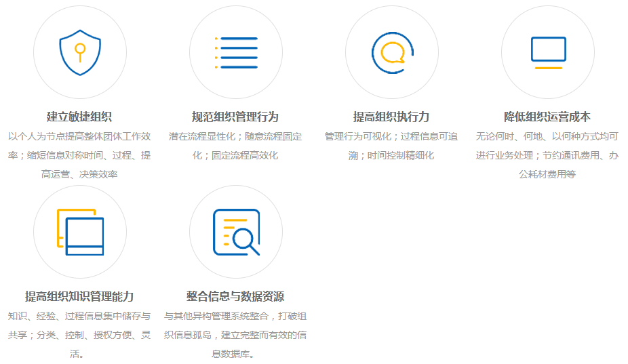Click the description starting with 以个人为节点

79,155
